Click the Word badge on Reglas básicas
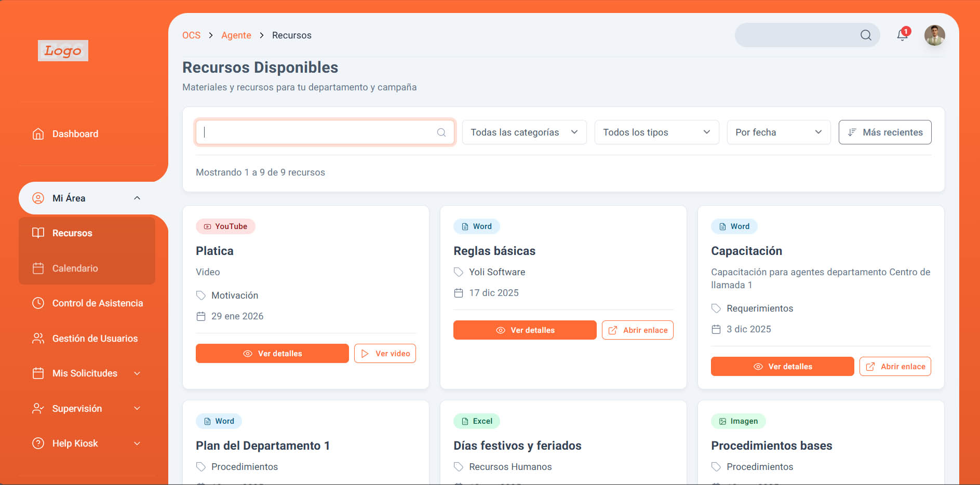This screenshot has height=485, width=980. [476, 226]
